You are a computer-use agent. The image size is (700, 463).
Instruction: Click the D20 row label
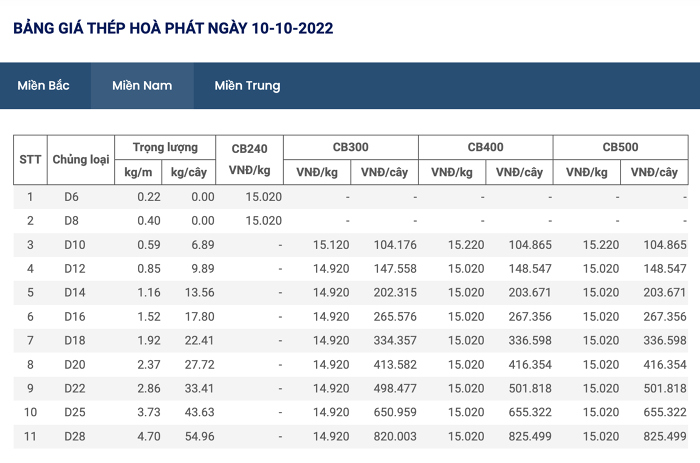tap(75, 365)
